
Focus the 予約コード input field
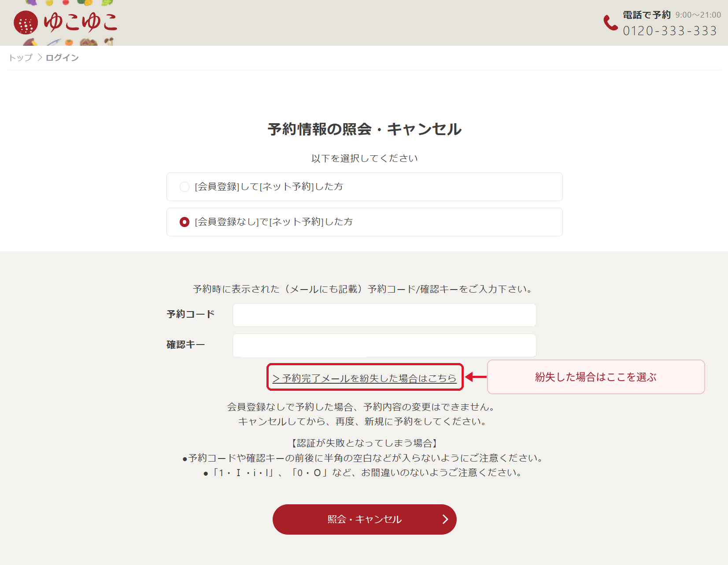click(384, 315)
